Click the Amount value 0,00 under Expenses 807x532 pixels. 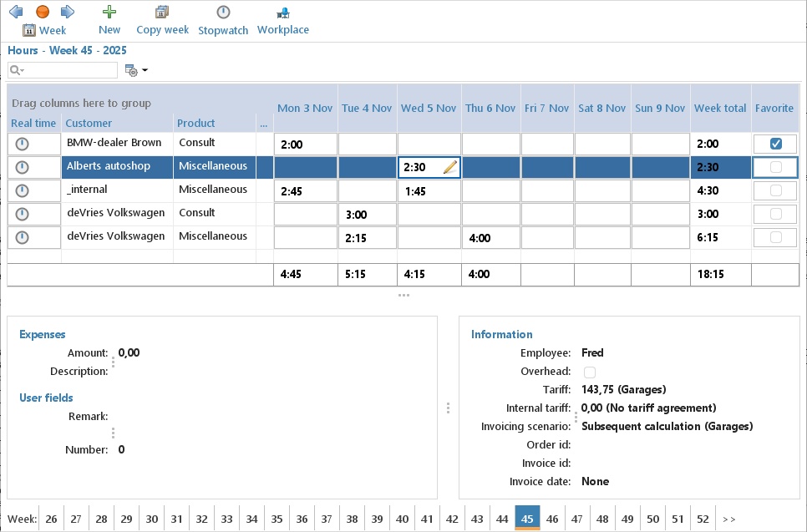[129, 352]
